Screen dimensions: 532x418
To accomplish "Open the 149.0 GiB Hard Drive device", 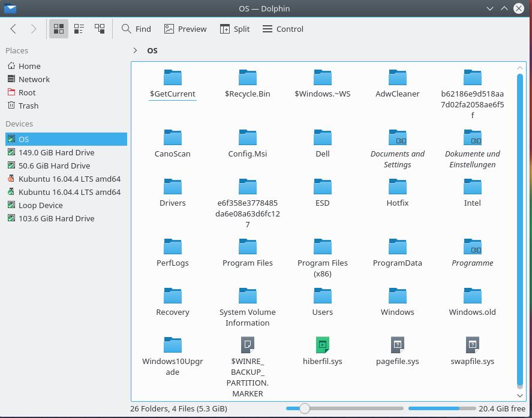I will click(x=56, y=152).
